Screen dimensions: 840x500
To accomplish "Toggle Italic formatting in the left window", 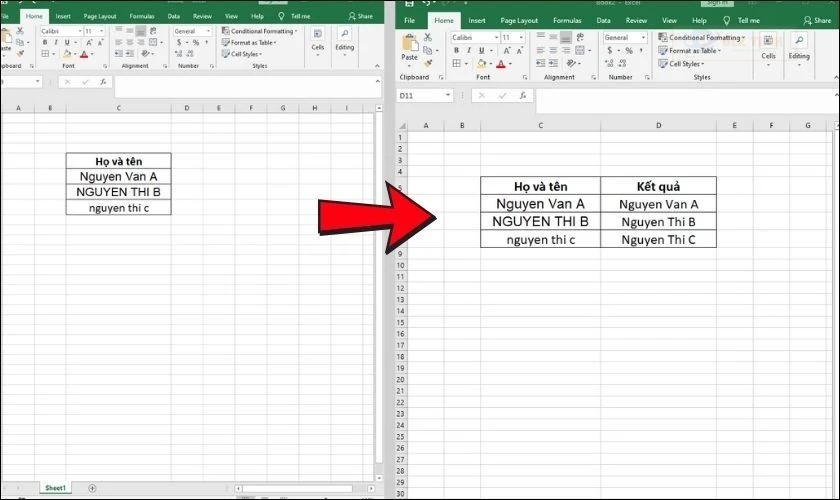I will pyautogui.click(x=55, y=44).
